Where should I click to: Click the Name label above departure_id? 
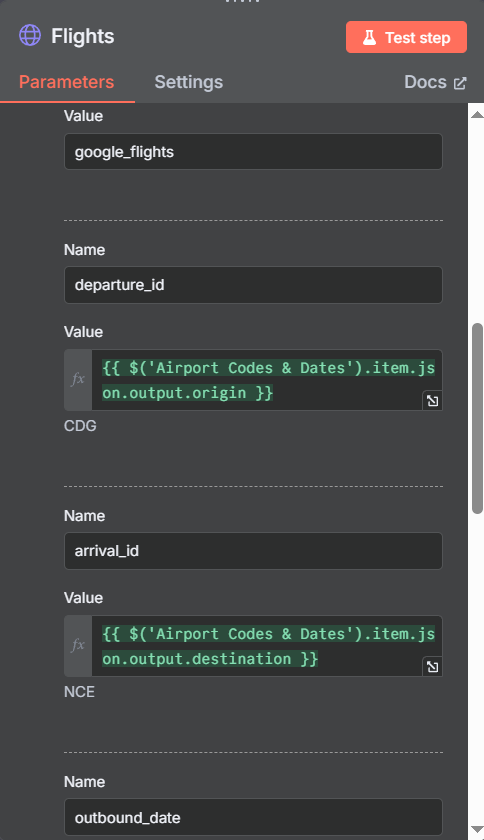85,250
